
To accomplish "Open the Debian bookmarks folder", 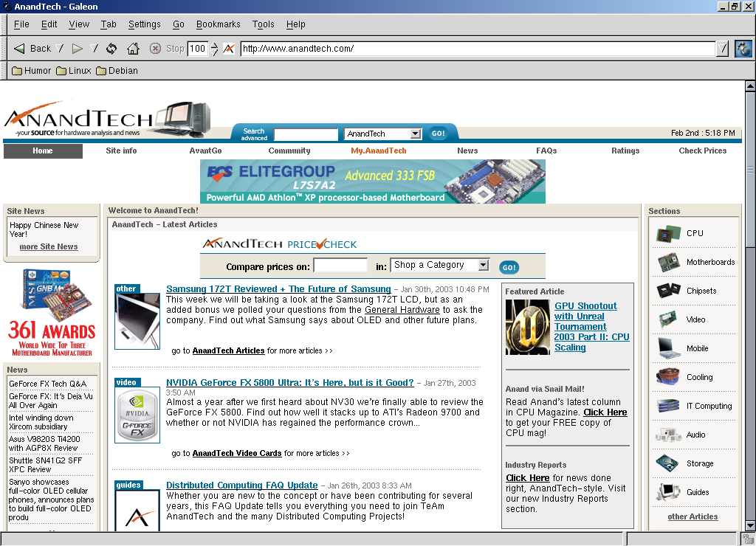I will pos(117,71).
